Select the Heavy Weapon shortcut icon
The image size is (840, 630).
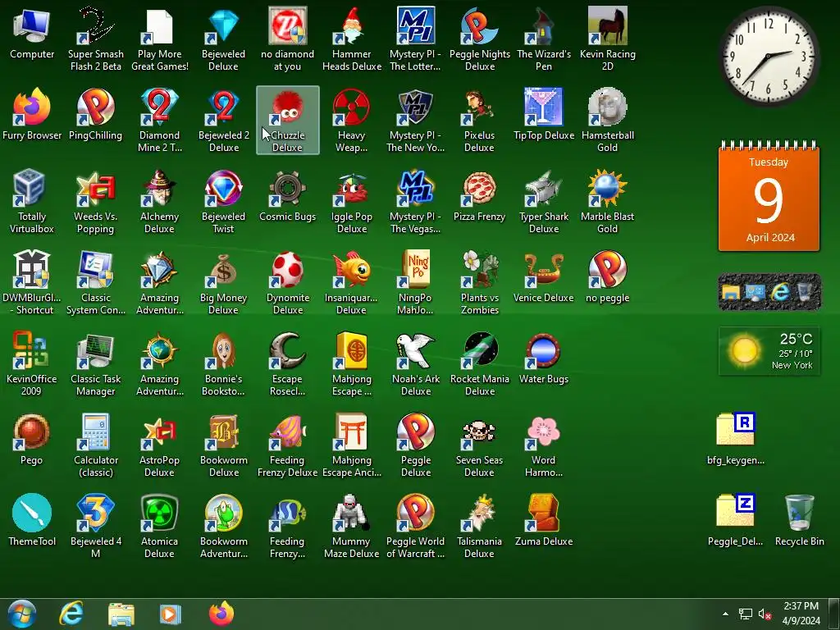tap(351, 121)
